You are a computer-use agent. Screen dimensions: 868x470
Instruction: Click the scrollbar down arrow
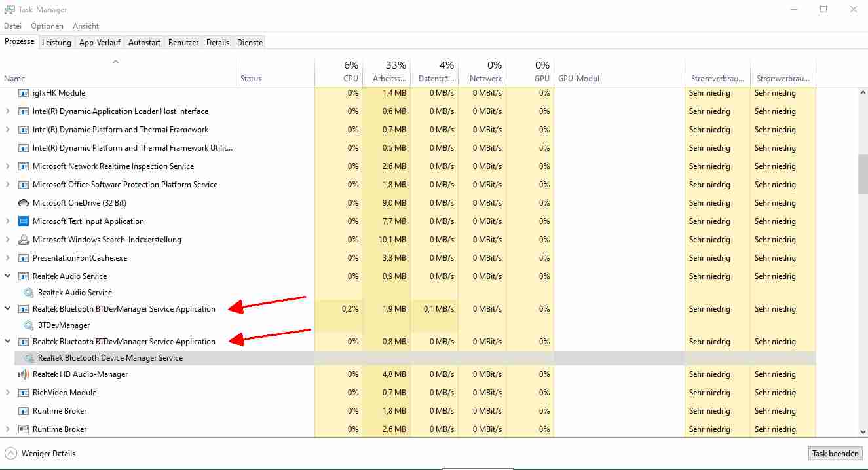point(863,431)
